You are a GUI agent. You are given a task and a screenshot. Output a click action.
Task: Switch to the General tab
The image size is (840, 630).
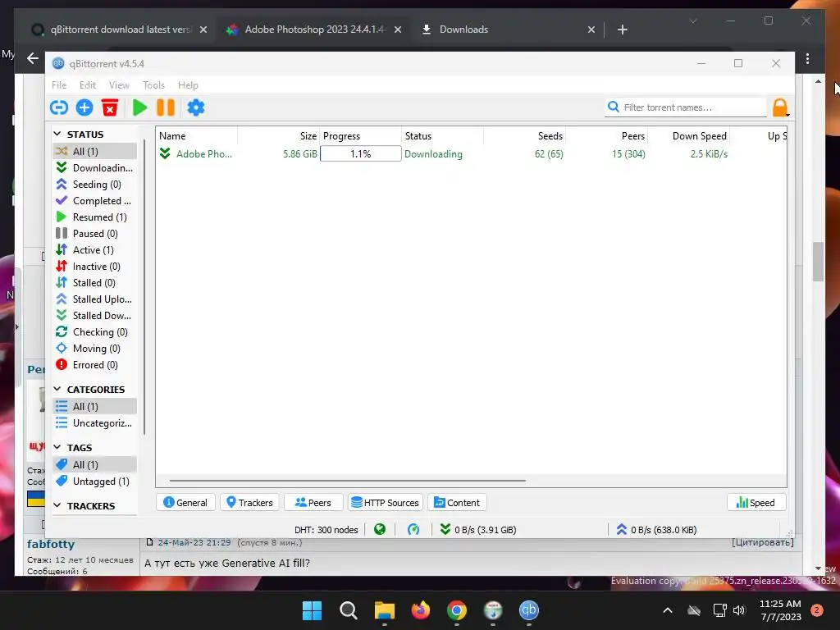(185, 503)
